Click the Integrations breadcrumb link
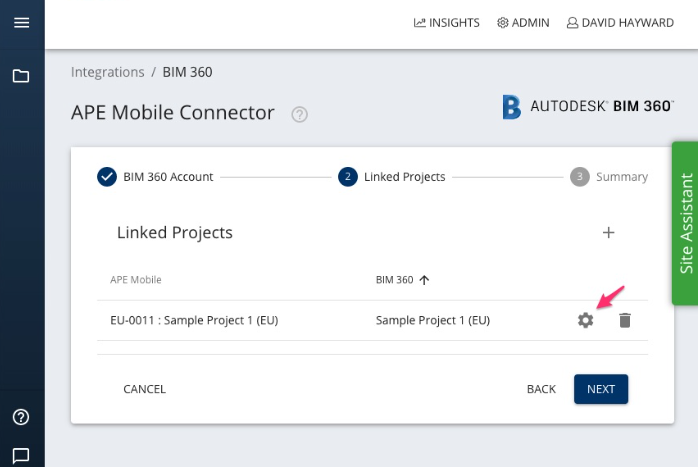The width and height of the screenshot is (699, 472). [x=107, y=72]
